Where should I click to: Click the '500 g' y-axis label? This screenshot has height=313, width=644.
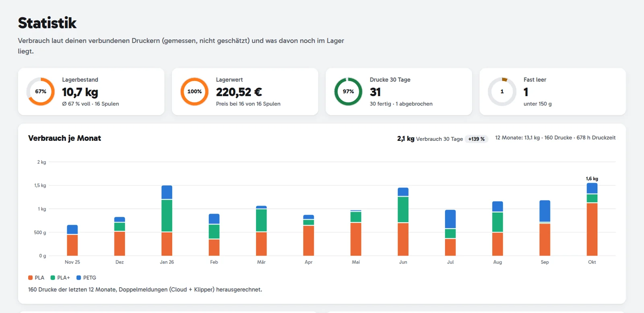[x=40, y=233]
